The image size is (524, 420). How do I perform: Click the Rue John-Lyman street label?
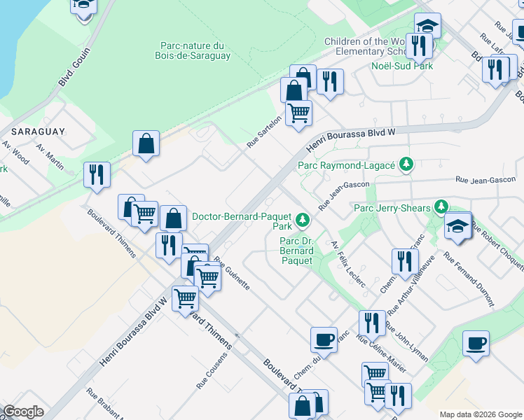coord(407,342)
